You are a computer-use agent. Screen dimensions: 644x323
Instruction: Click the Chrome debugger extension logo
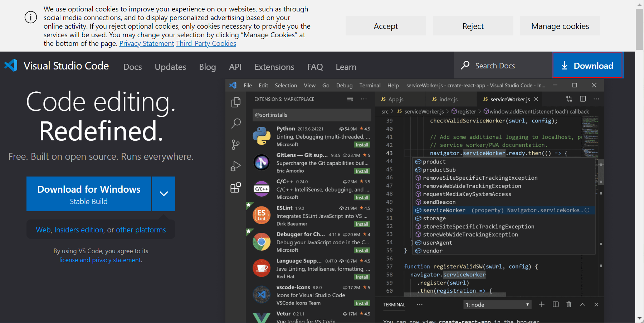tap(262, 242)
